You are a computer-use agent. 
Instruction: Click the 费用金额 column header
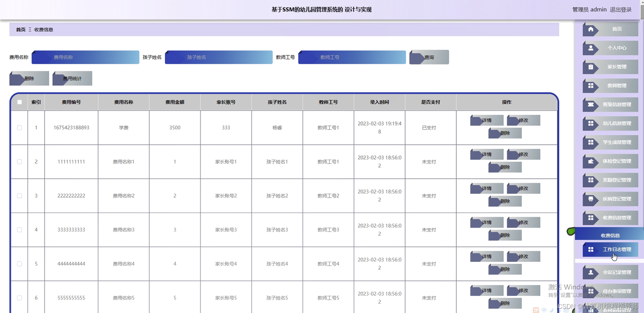tap(175, 102)
